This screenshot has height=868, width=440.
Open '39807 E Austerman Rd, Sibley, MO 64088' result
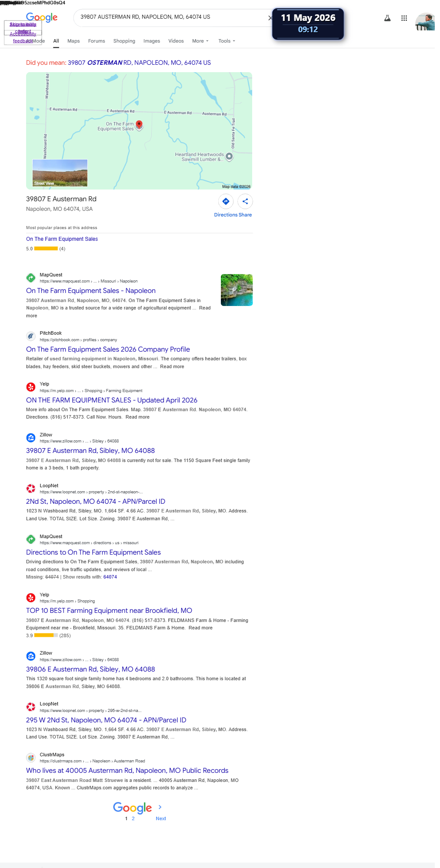pos(90,451)
